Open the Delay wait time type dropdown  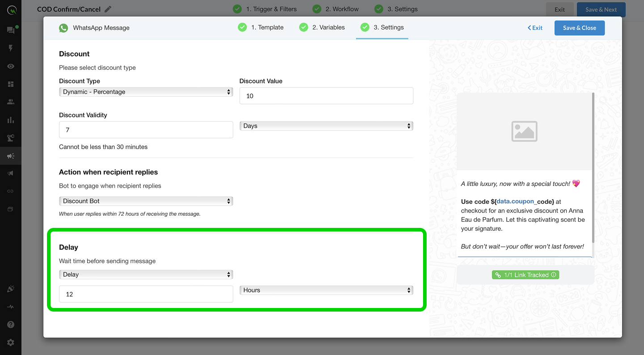(x=146, y=274)
